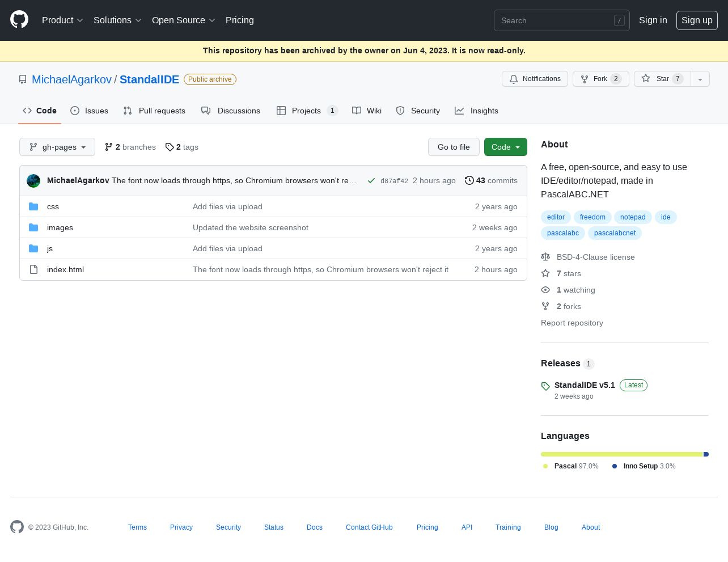Click the footer GitHub logo icon

tap(17, 527)
